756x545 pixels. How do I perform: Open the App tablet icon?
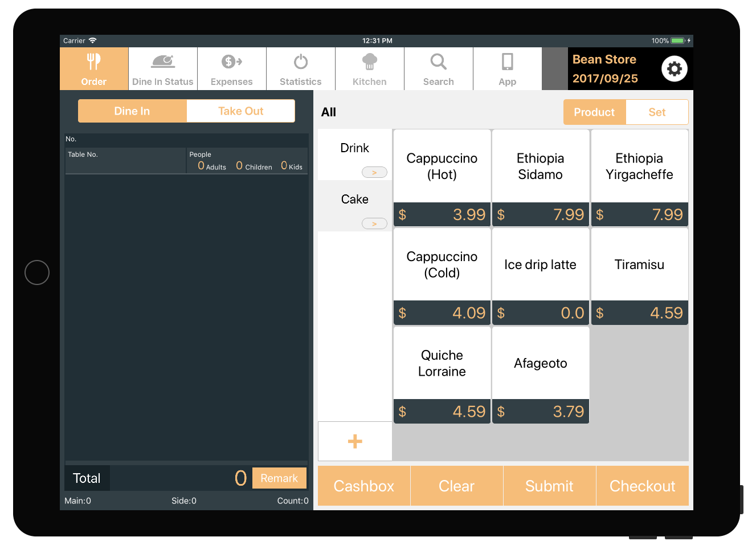point(507,62)
